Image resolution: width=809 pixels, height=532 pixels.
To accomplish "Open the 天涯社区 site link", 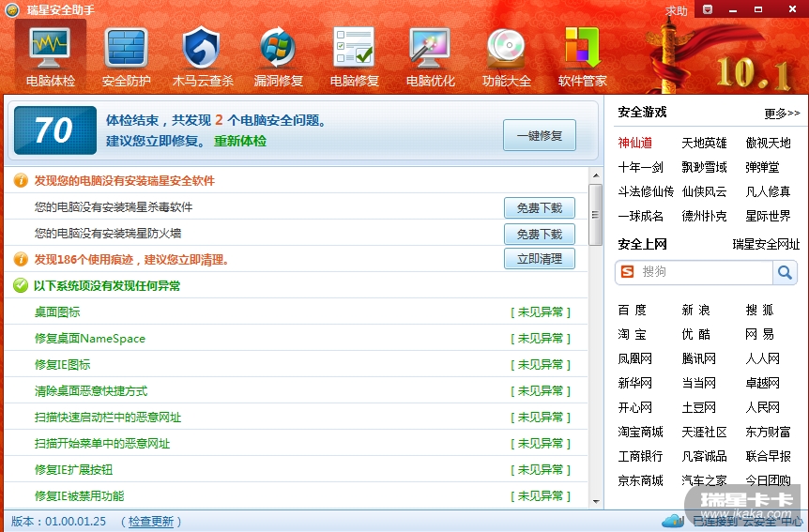I will coord(704,432).
